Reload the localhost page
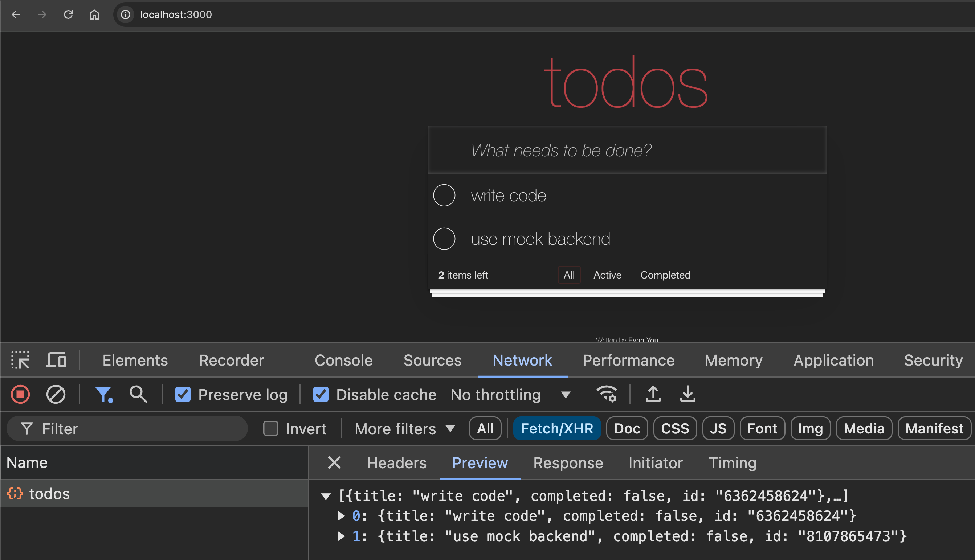The width and height of the screenshot is (975, 560). tap(68, 15)
